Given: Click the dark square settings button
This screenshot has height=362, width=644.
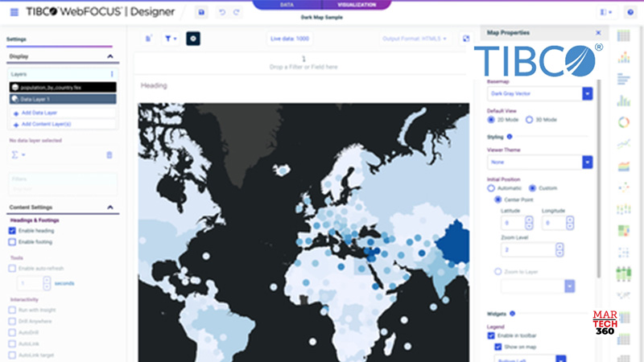Looking at the screenshot, I should point(193,39).
